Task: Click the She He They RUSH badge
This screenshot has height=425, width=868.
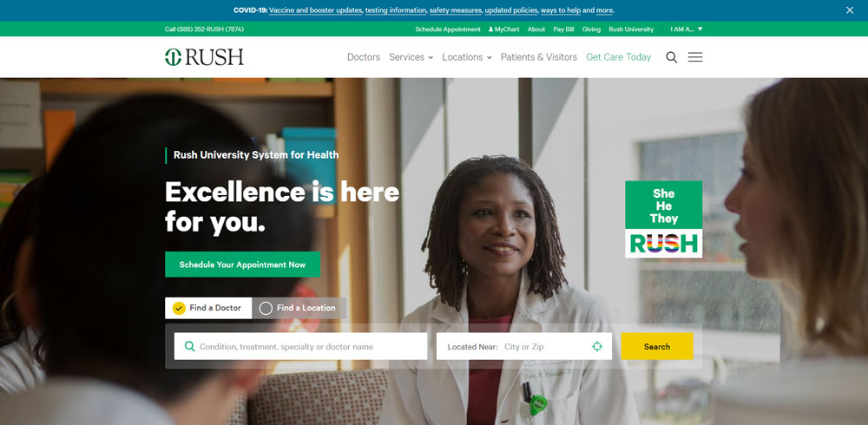Action: tap(664, 219)
